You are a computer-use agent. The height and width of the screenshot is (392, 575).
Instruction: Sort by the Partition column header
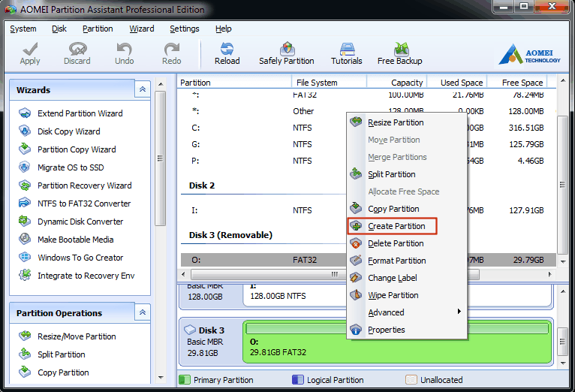235,83
